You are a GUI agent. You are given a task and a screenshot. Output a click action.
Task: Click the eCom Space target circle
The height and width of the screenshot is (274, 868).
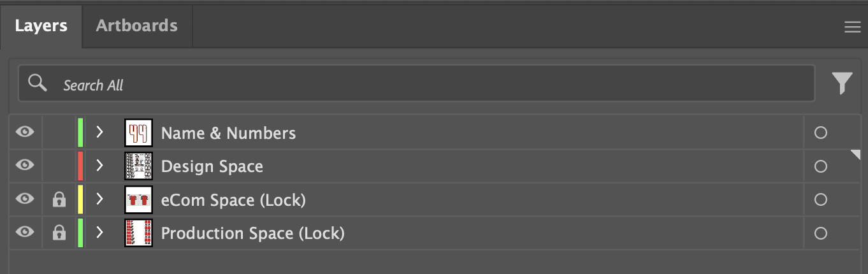pyautogui.click(x=821, y=200)
